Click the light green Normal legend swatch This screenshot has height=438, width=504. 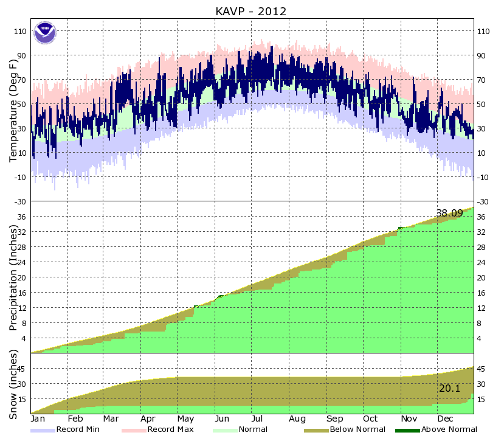pos(225,430)
